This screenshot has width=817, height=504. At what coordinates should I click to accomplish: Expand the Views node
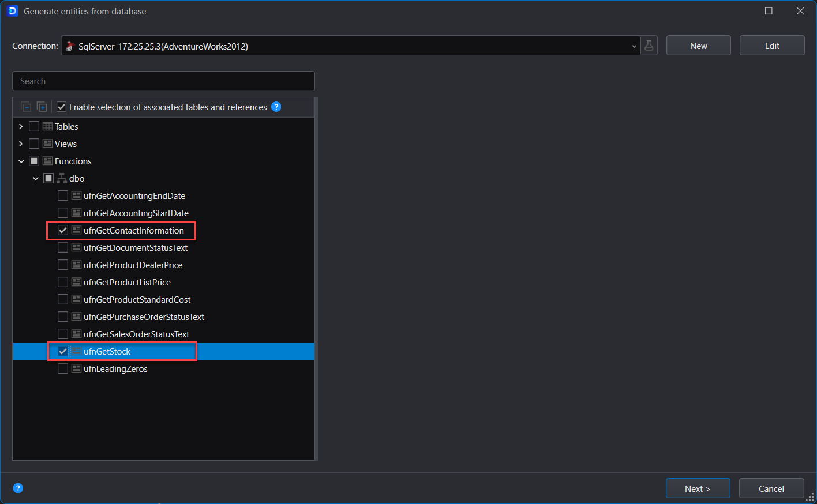click(21, 144)
